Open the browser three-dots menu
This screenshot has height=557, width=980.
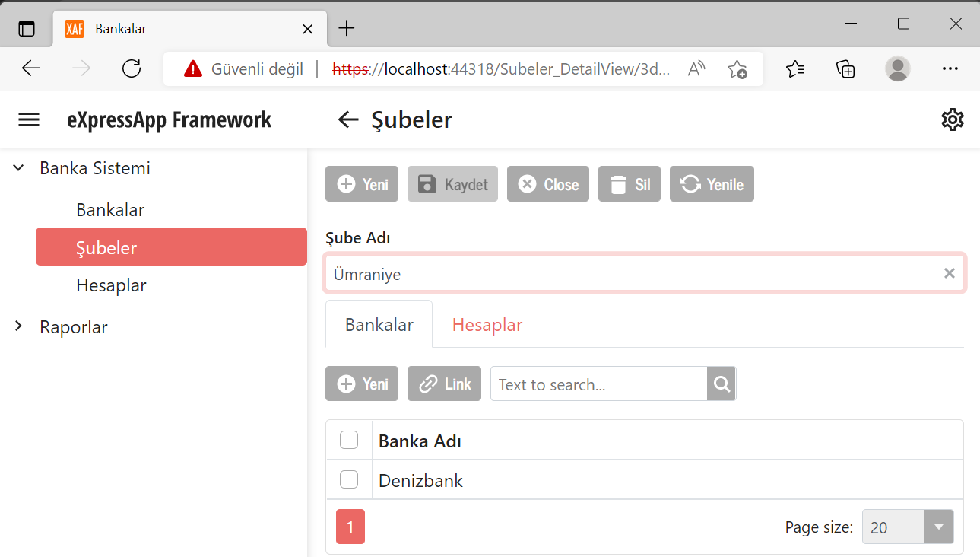[950, 69]
